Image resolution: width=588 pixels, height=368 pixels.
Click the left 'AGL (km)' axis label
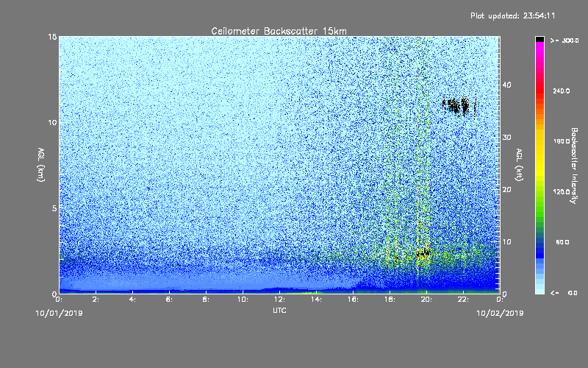click(41, 164)
